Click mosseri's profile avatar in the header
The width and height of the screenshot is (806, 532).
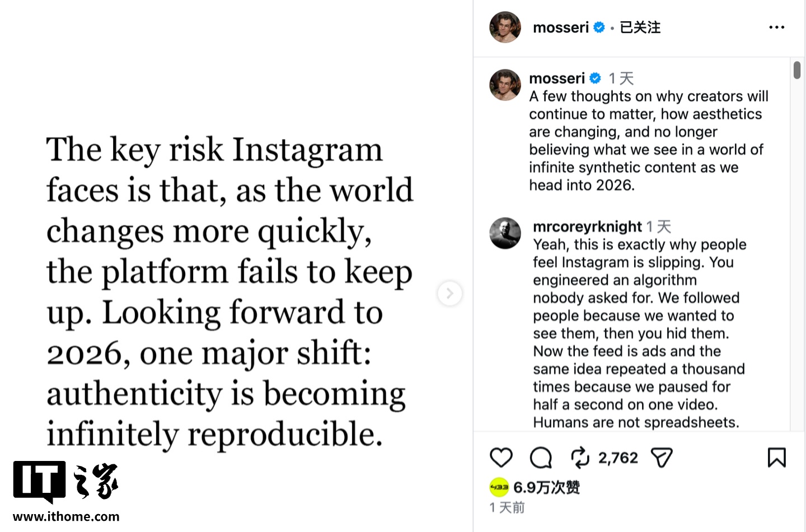(504, 27)
